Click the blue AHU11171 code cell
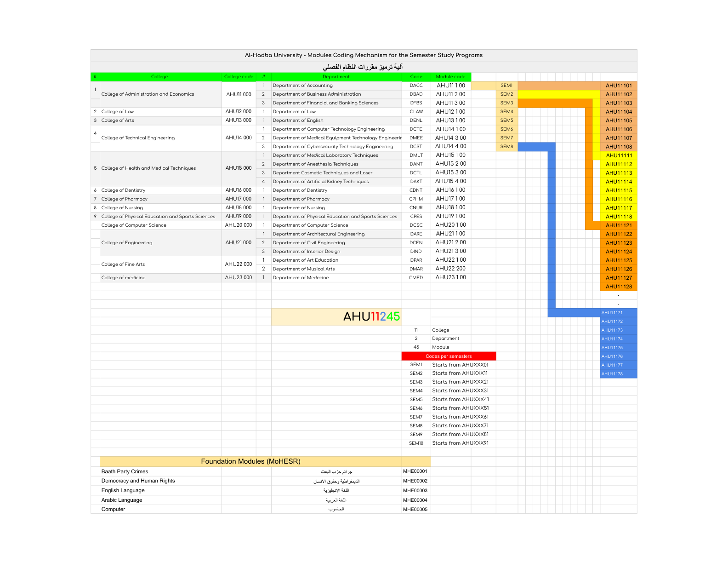 click(619, 313)
